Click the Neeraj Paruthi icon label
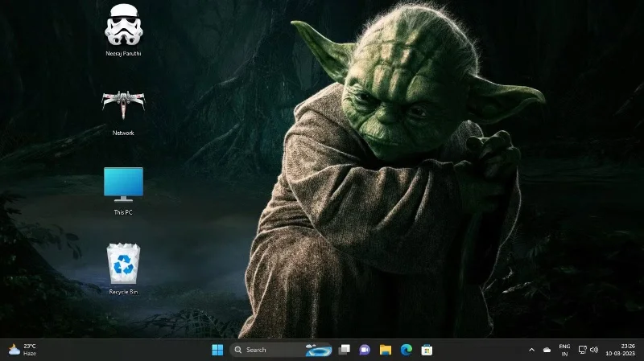The image size is (644, 361). 123,53
